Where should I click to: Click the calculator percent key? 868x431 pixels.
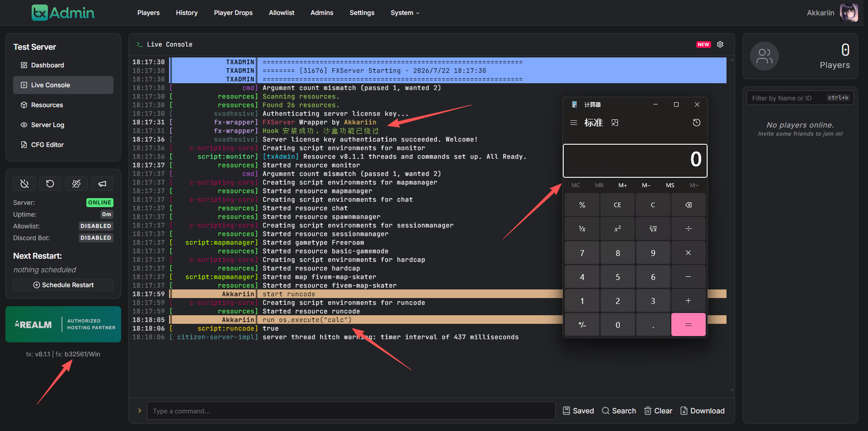(582, 205)
